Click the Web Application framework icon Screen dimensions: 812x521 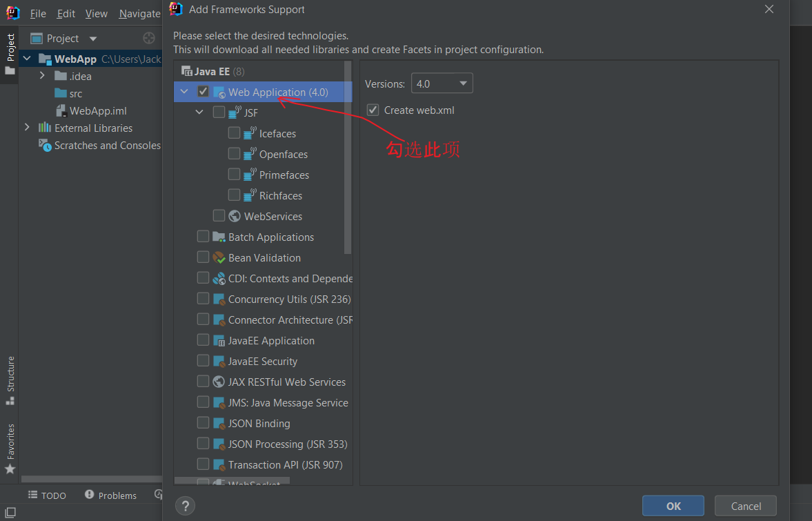pyautogui.click(x=219, y=92)
